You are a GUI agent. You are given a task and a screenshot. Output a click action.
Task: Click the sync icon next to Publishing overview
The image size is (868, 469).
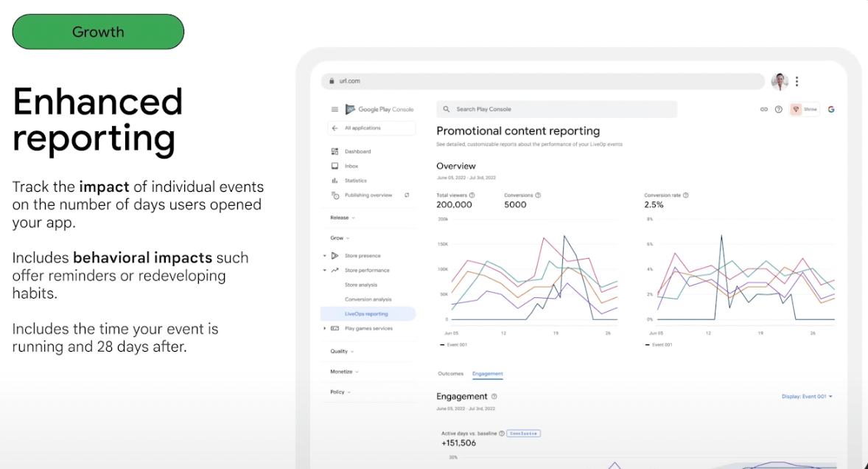point(407,195)
